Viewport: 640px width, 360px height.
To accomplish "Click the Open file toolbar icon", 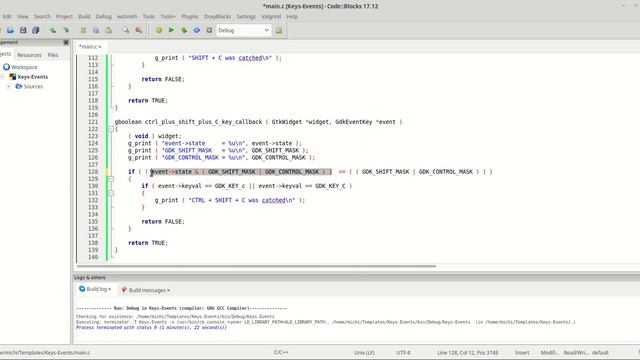I will click(x=10, y=30).
